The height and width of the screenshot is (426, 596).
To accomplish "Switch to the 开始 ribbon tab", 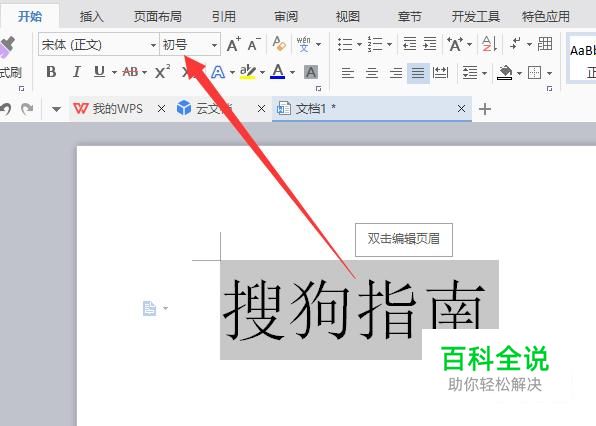I will 30,16.
